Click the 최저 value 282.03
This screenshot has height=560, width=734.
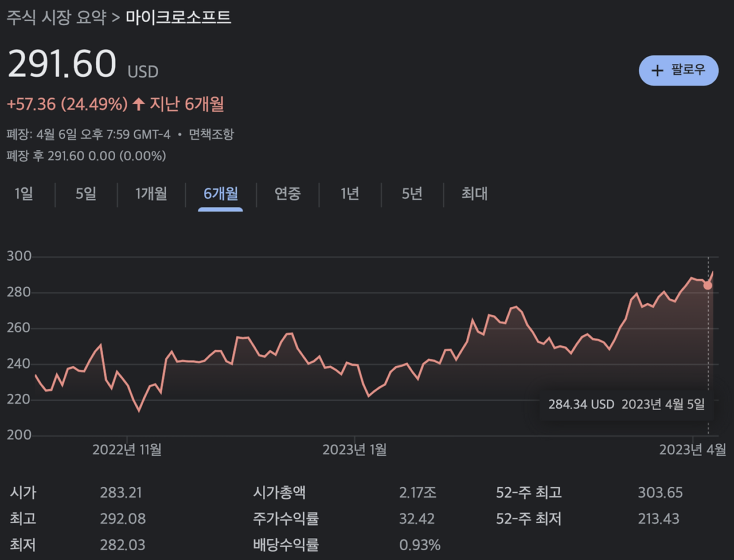pyautogui.click(x=123, y=545)
